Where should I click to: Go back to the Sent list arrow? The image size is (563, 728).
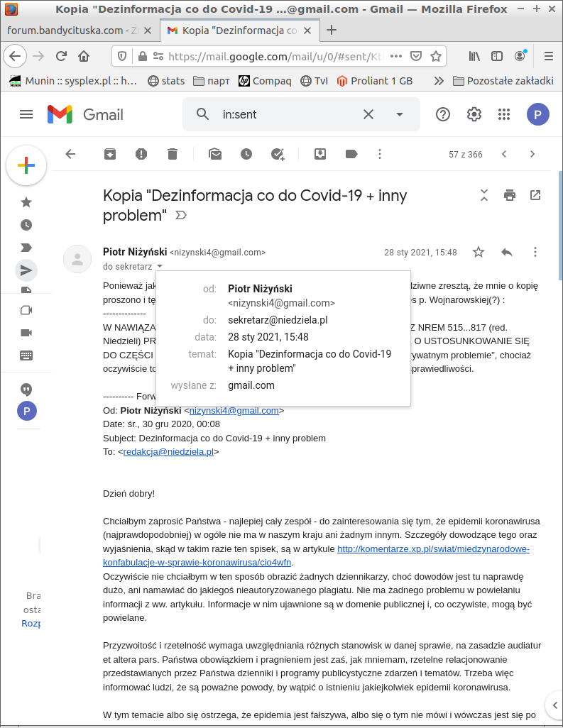[x=70, y=154]
